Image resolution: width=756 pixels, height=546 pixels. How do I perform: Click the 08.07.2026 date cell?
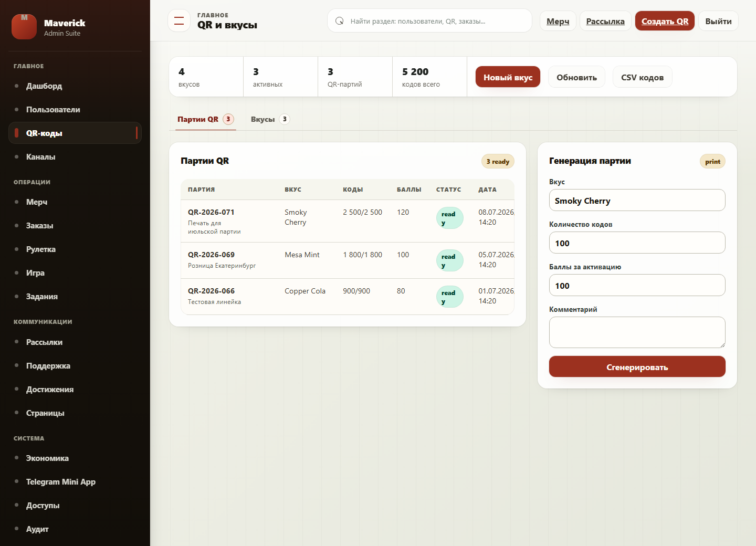[x=496, y=217]
